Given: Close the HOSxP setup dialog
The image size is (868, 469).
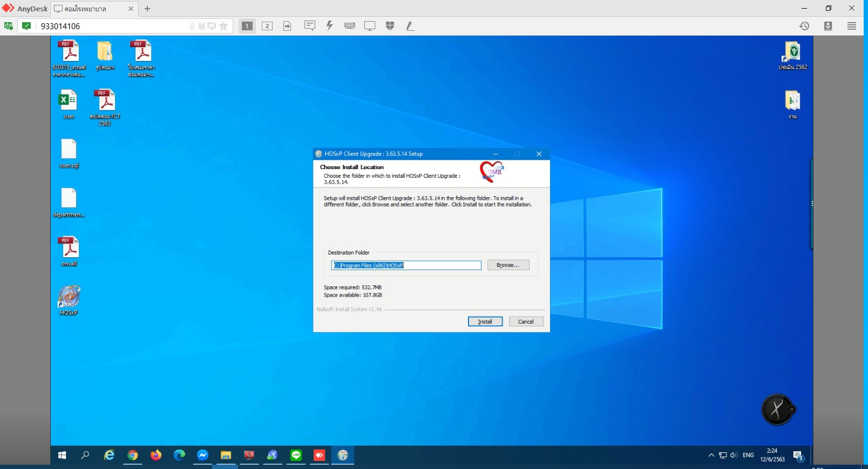Looking at the screenshot, I should [539, 154].
